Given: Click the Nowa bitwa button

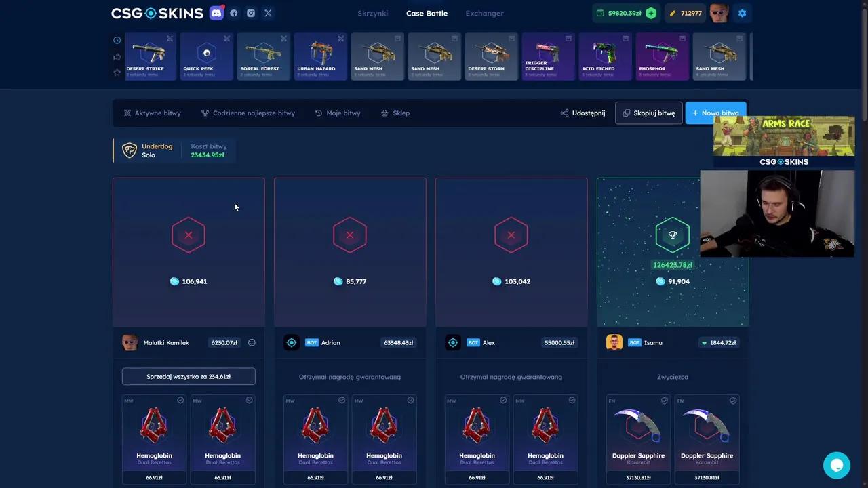Looking at the screenshot, I should (715, 113).
